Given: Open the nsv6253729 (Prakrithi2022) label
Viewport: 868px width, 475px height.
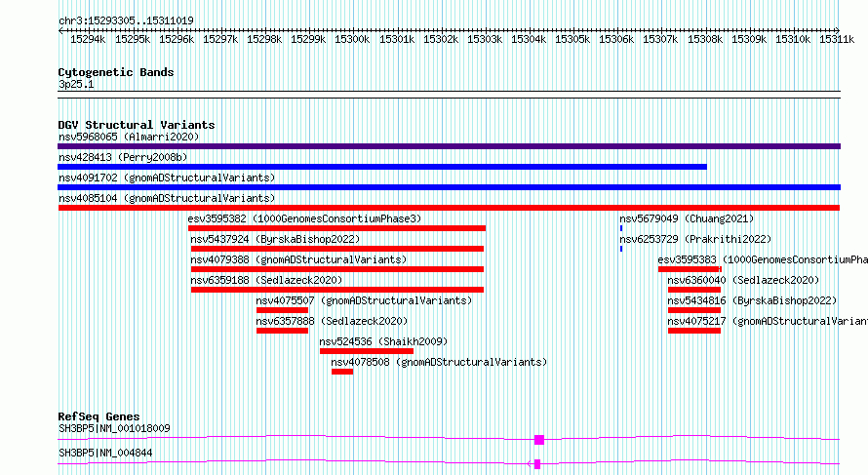Looking at the screenshot, I should [695, 239].
